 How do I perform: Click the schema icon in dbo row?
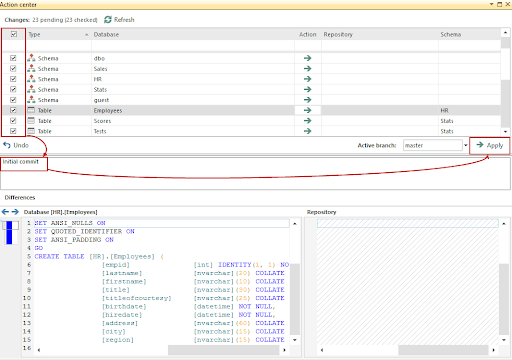point(31,58)
